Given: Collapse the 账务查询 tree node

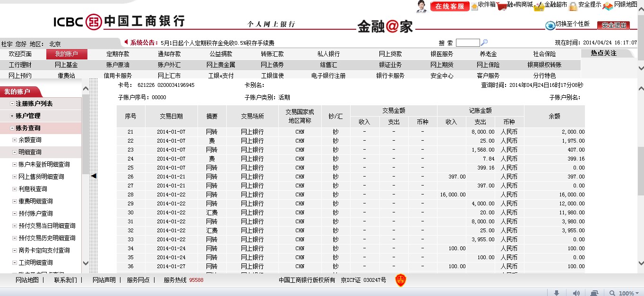Looking at the screenshot, I should click(13, 128).
